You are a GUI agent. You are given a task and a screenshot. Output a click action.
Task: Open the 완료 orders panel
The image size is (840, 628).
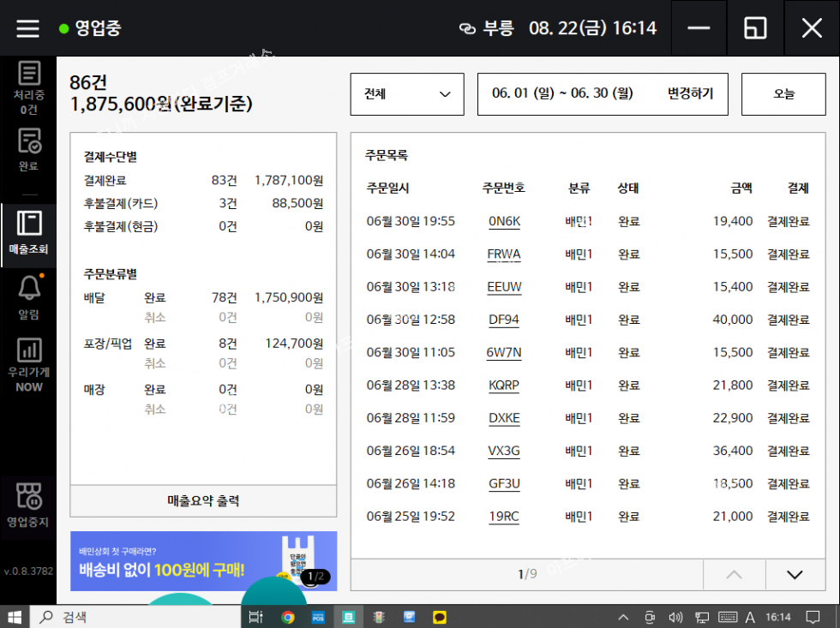[x=28, y=150]
